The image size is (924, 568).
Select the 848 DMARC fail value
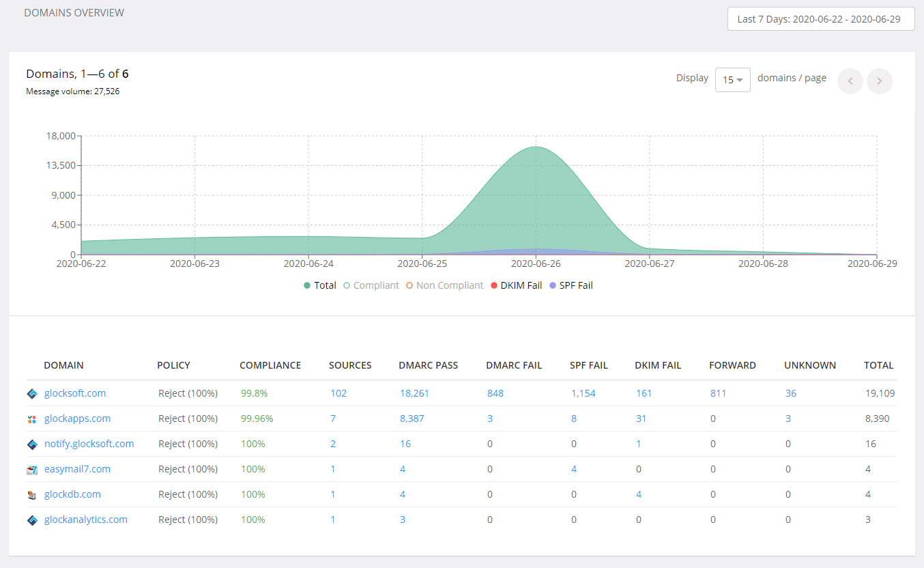point(495,393)
